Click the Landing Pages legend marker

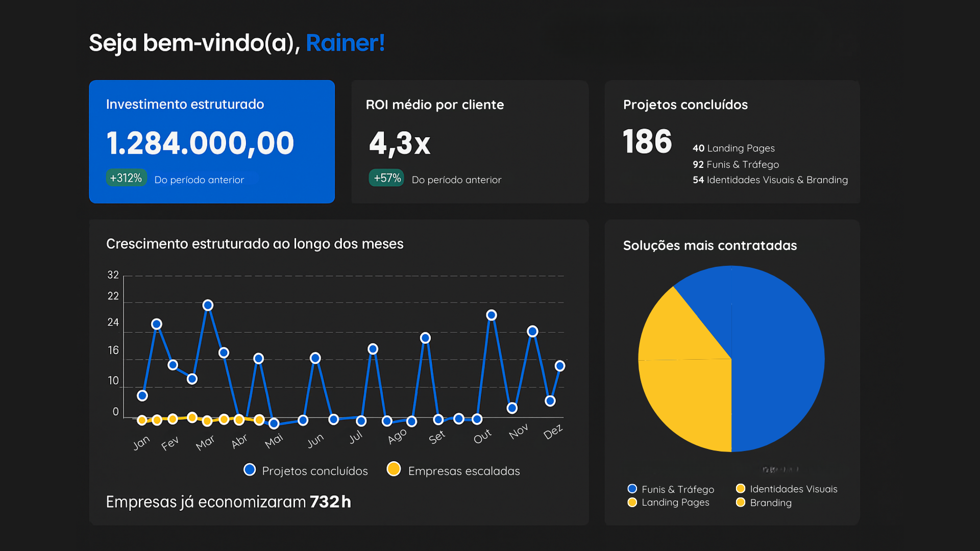click(x=632, y=503)
